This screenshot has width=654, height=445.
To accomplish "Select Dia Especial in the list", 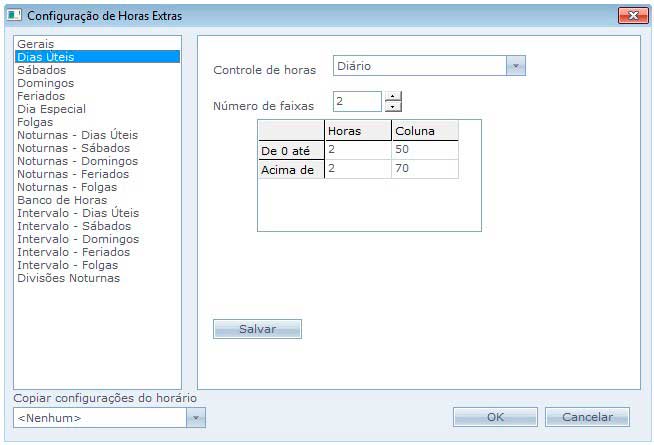I will (x=52, y=109).
